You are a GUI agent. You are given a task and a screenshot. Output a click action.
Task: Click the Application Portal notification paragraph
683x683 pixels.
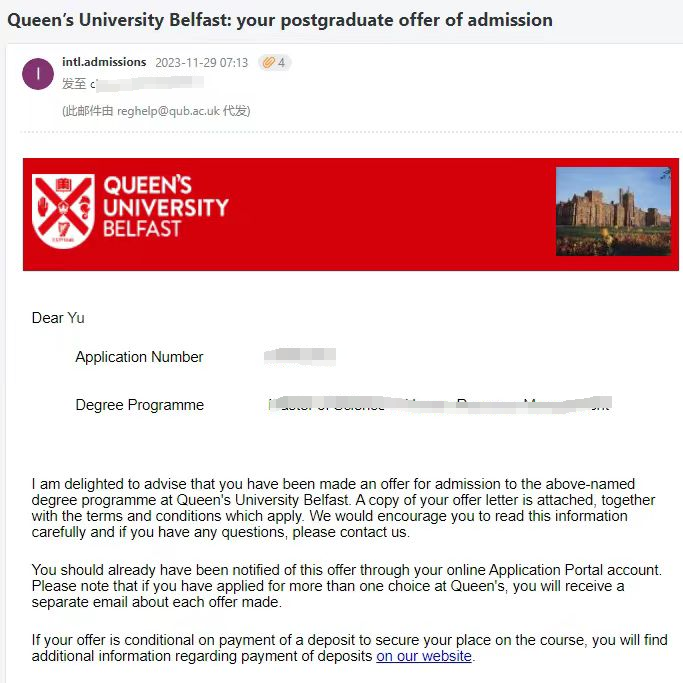[x=340, y=586]
